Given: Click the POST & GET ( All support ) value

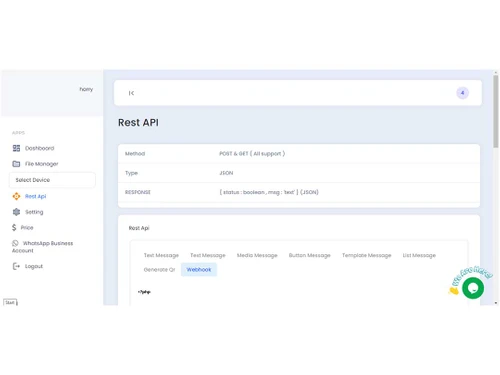Looking at the screenshot, I should [x=252, y=154].
